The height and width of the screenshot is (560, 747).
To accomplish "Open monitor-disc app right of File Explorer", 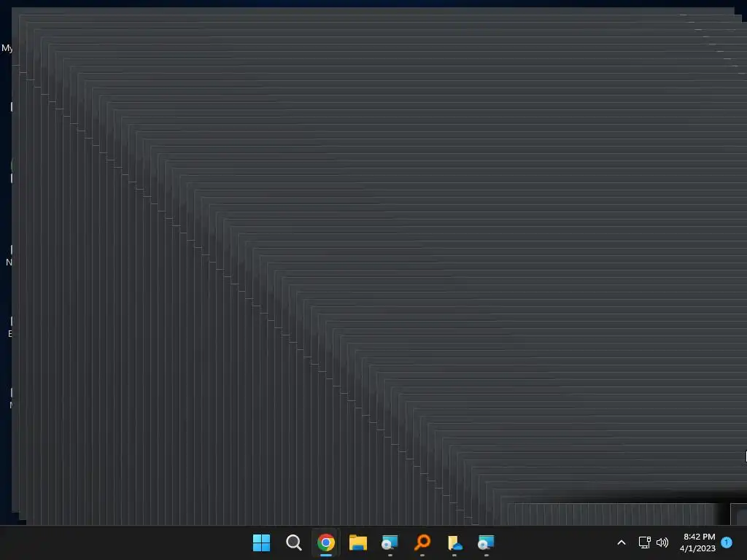I will (x=390, y=542).
